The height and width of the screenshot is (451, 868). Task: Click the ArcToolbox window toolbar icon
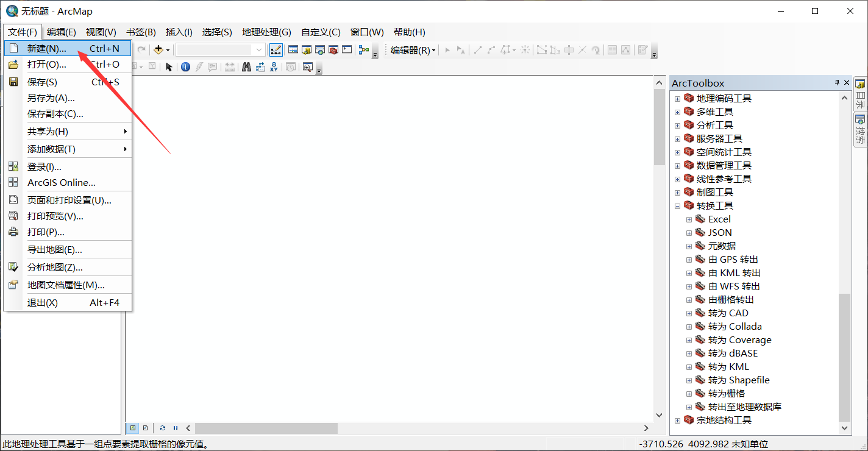[x=333, y=50]
